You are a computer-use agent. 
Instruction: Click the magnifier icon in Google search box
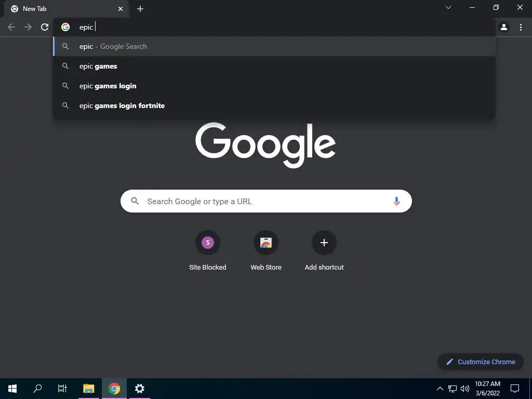pos(135,201)
